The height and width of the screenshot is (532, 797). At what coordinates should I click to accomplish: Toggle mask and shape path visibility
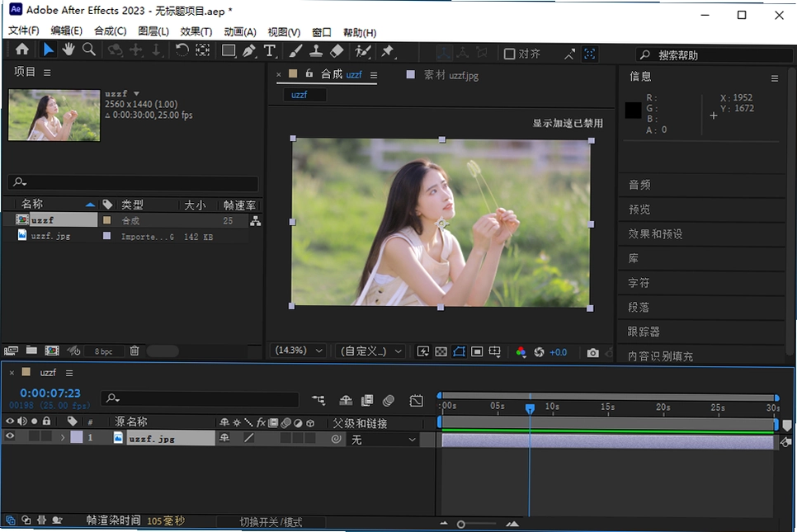pyautogui.click(x=459, y=351)
